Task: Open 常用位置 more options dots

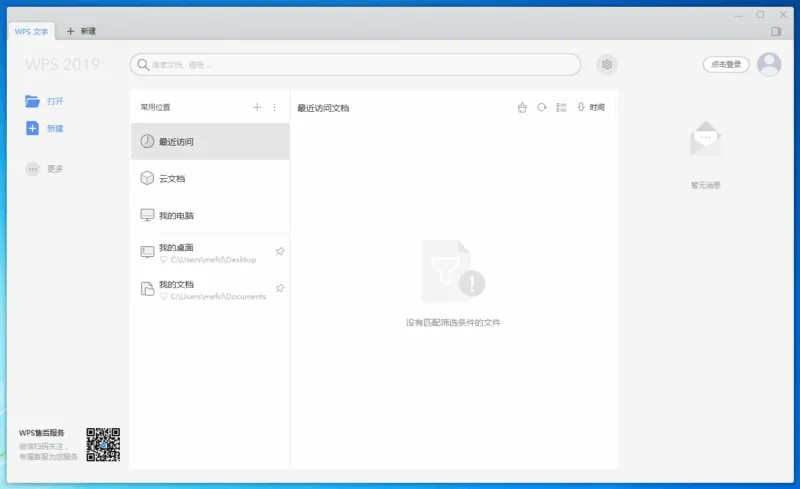Action: (274, 107)
